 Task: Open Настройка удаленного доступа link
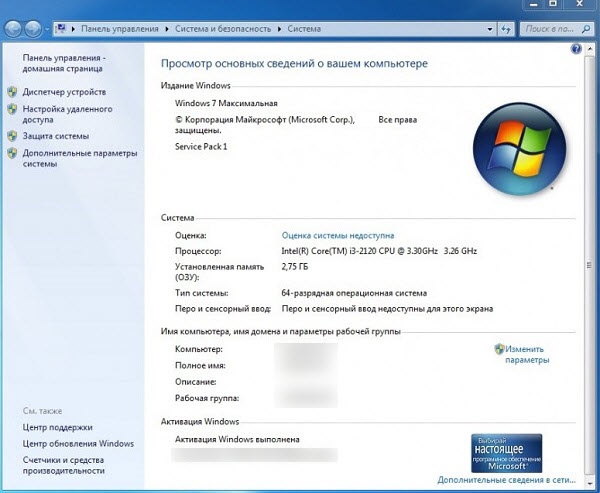(x=67, y=114)
